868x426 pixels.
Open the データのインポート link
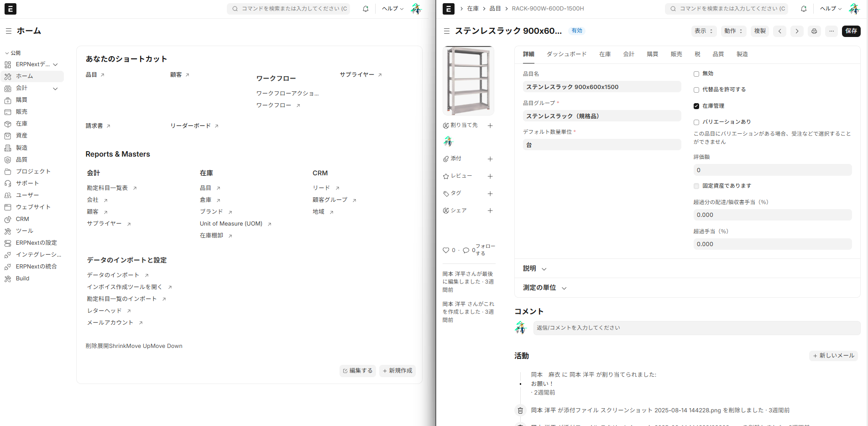click(113, 275)
